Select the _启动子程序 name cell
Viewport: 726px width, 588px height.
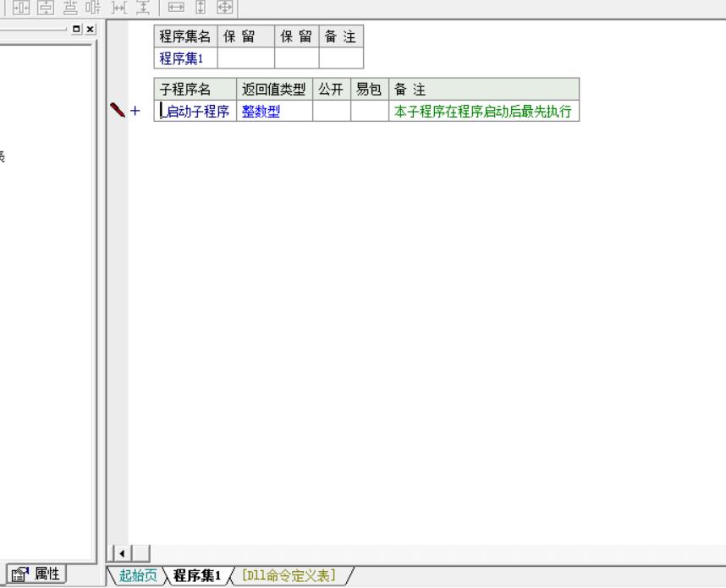click(195, 111)
